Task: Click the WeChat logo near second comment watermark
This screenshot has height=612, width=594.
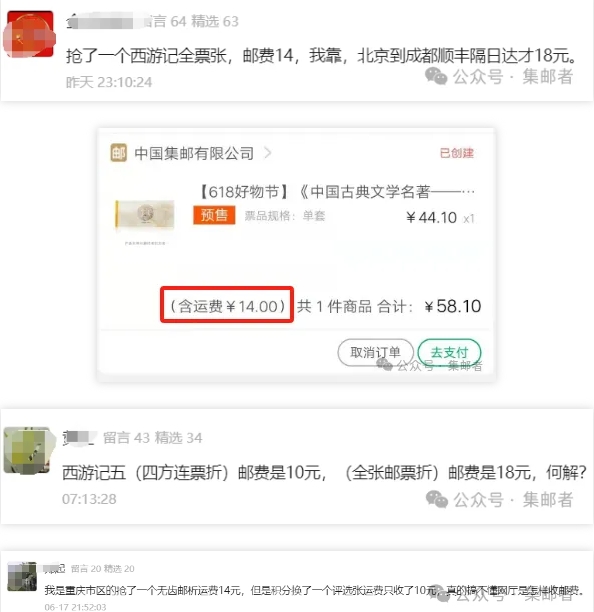Action: [x=437, y=499]
